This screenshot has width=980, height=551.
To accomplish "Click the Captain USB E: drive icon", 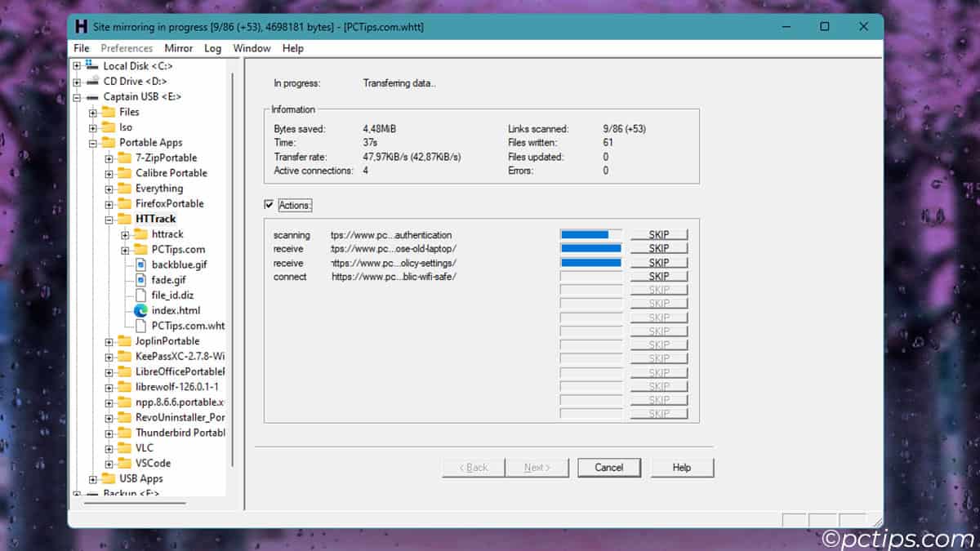I will pyautogui.click(x=92, y=96).
